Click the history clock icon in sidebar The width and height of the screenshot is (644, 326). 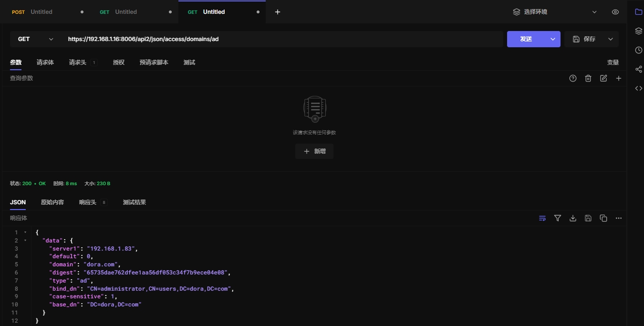[638, 50]
